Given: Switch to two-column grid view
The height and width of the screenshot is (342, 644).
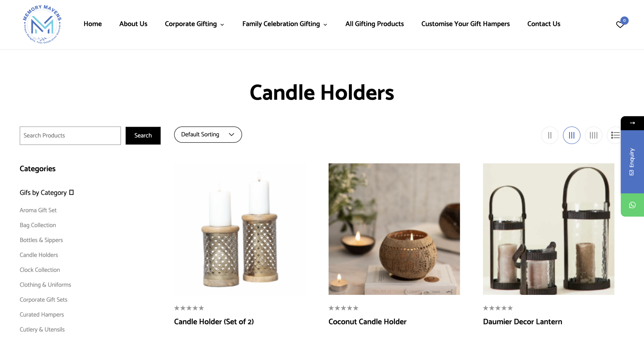Looking at the screenshot, I should pos(550,135).
